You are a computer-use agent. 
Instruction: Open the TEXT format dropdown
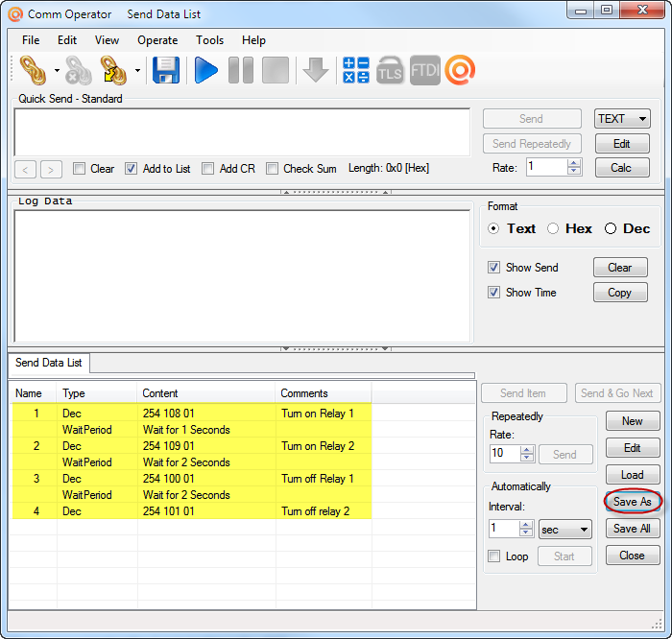622,119
